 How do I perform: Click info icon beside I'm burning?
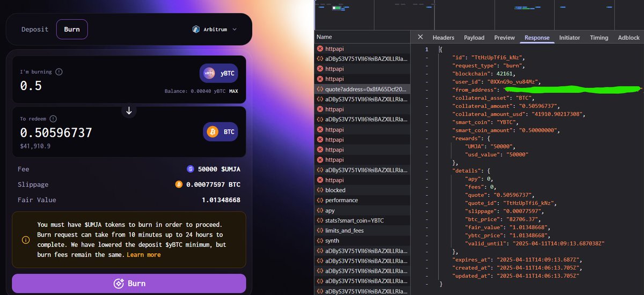[59, 72]
